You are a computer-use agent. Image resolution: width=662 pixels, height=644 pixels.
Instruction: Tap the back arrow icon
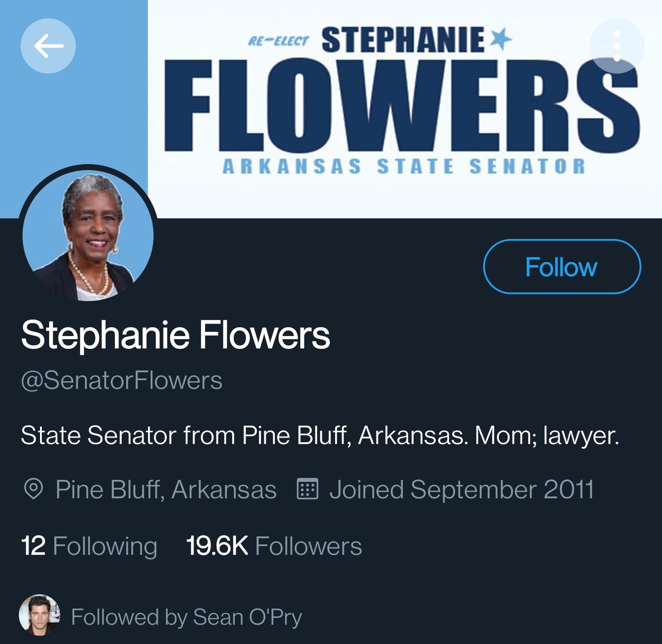click(x=48, y=46)
